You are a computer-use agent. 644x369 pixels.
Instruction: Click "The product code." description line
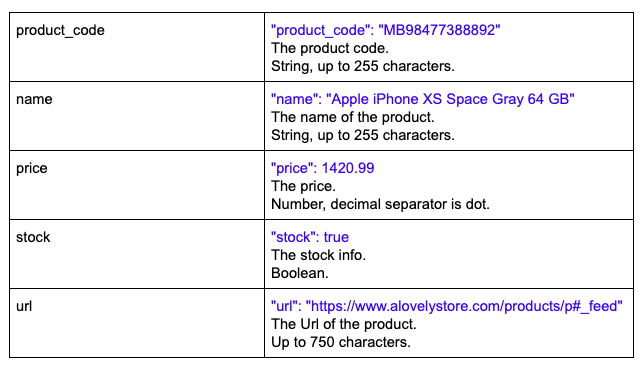pos(329,48)
